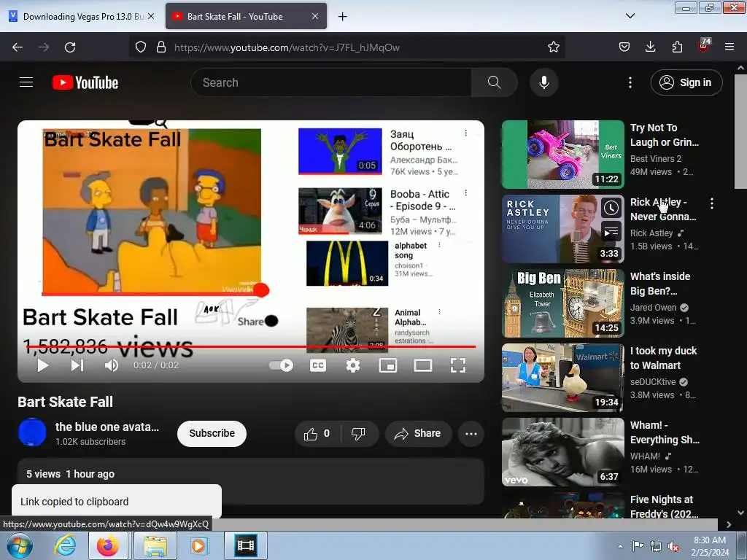This screenshot has height=560, width=747.
Task: Launch Internet Explorer from taskbar
Action: click(65, 545)
